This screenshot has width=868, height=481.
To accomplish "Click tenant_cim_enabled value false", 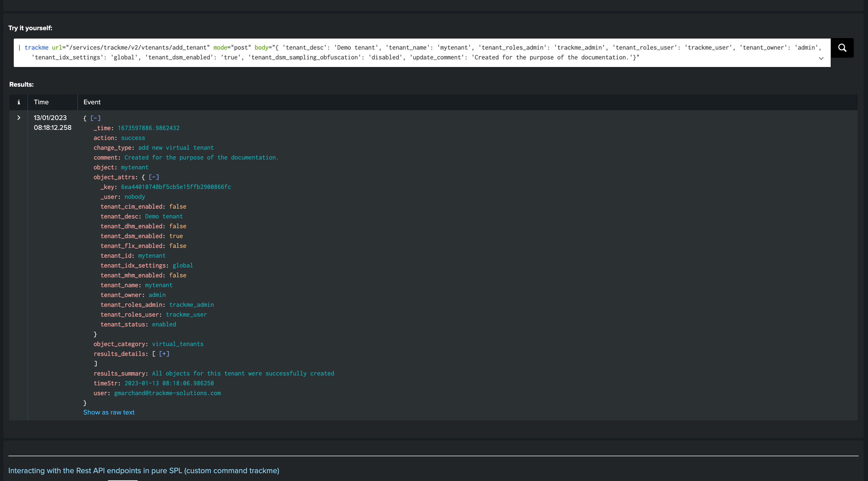I will tap(177, 206).
